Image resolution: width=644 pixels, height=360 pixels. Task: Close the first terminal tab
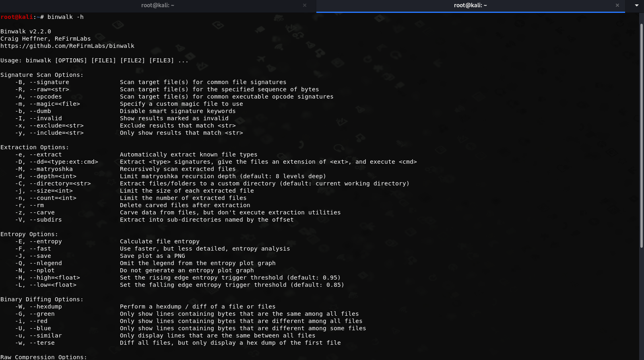click(x=305, y=5)
